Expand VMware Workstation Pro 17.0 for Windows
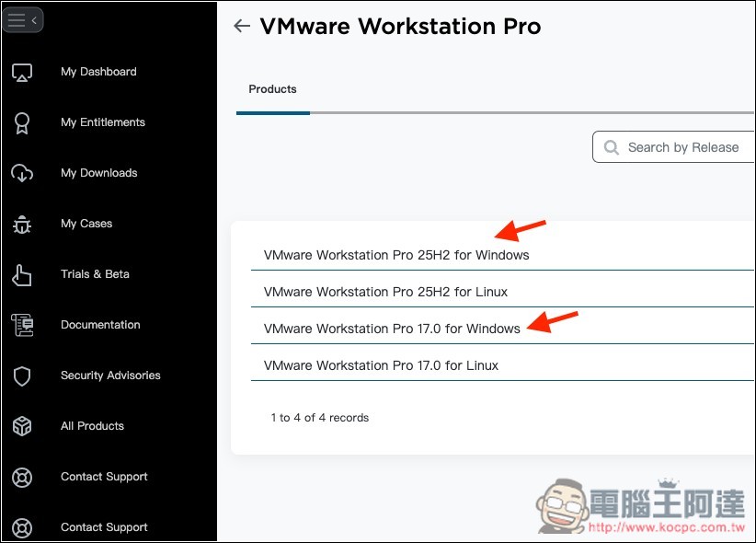The image size is (756, 543). [391, 329]
